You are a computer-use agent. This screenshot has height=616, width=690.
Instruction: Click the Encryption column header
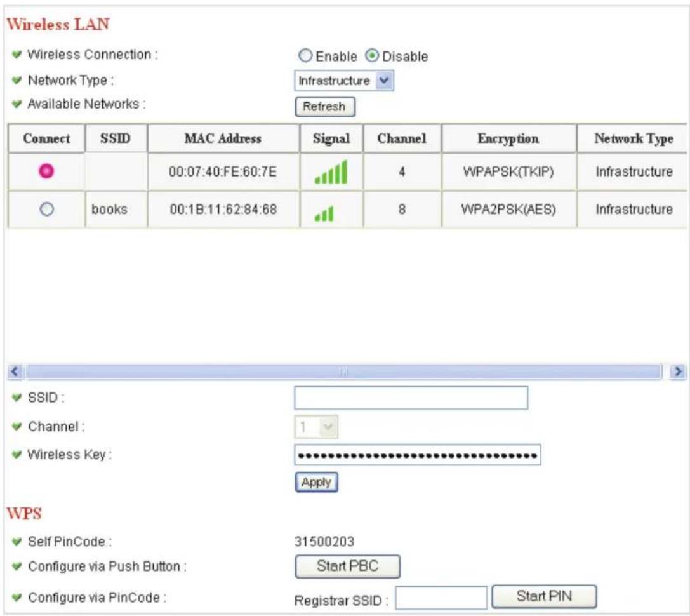508,138
